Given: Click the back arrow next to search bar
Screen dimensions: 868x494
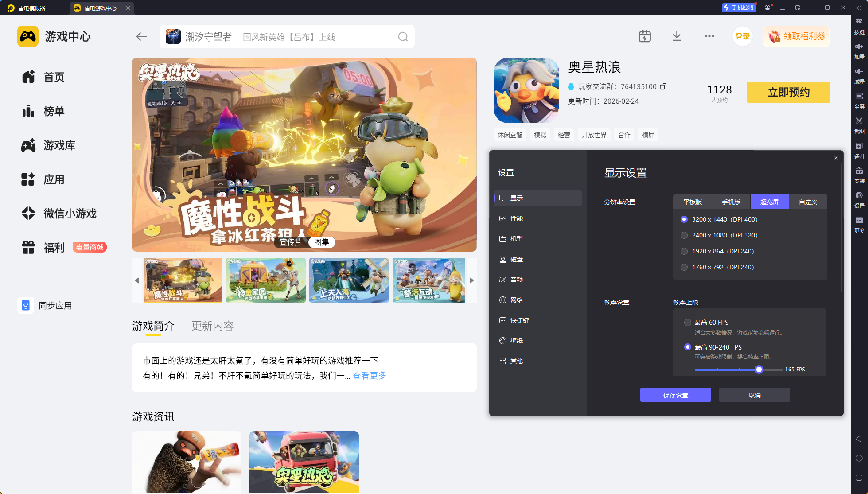Looking at the screenshot, I should (x=141, y=37).
